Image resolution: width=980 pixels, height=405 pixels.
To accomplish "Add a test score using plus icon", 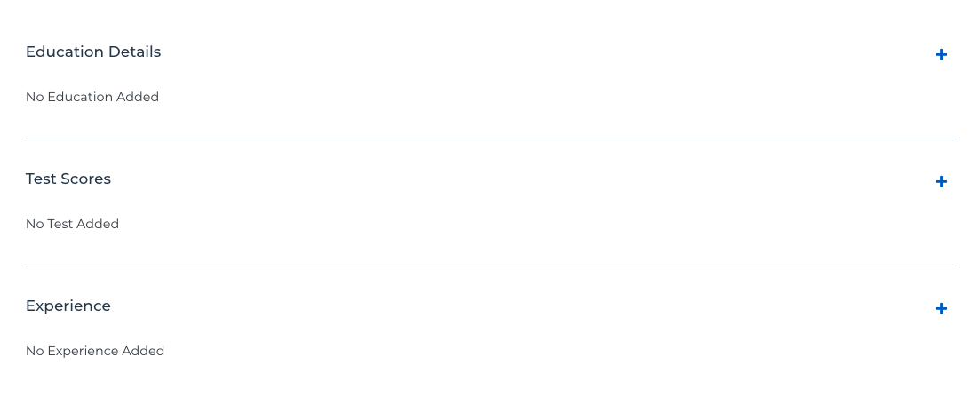I will 941,182.
